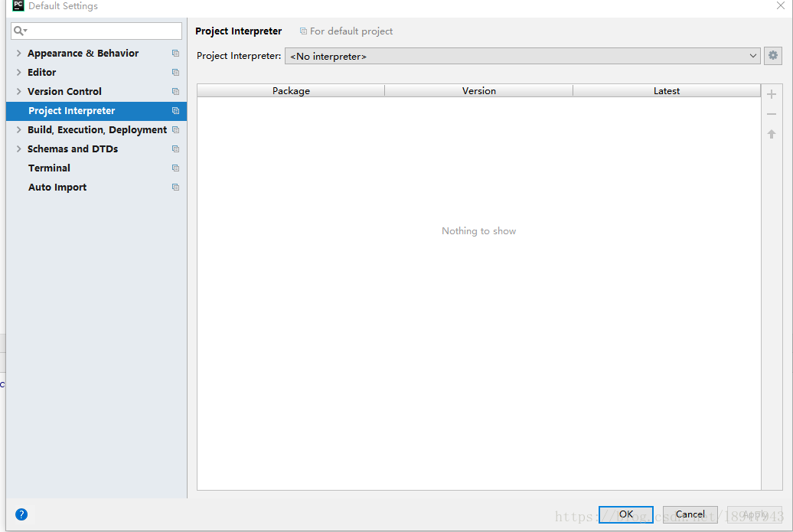Click the add package plus icon

click(x=772, y=94)
